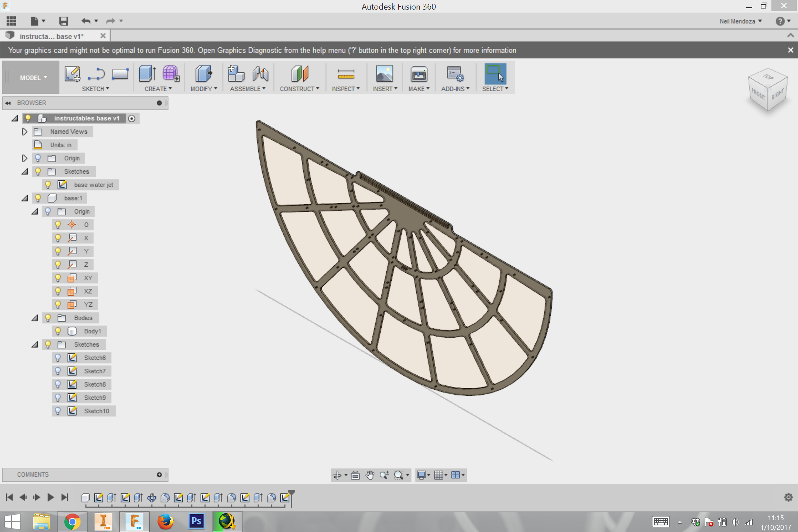Click the Extrude tool icon

pyautogui.click(x=147, y=74)
